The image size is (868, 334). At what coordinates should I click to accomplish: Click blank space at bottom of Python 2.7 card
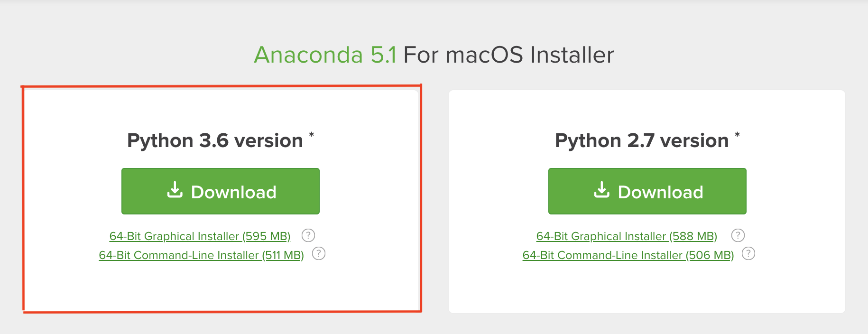[647, 289]
